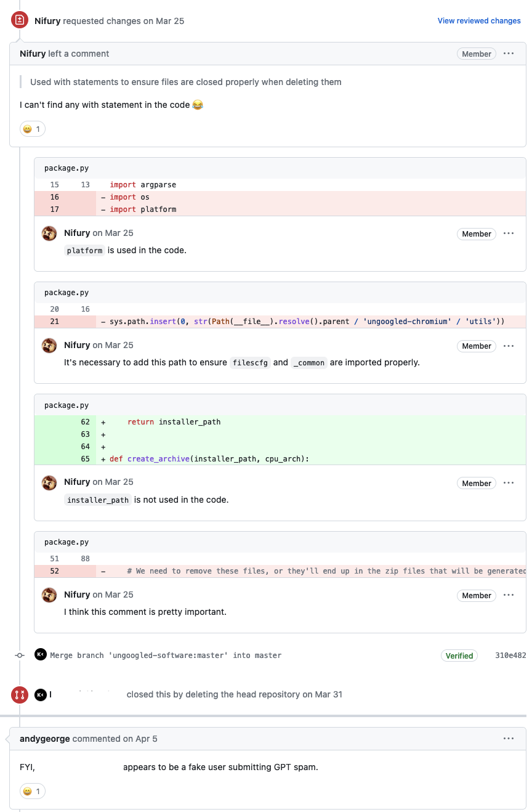
Task: Open the kebab menu on Nifury's left comment
Action: pos(509,54)
